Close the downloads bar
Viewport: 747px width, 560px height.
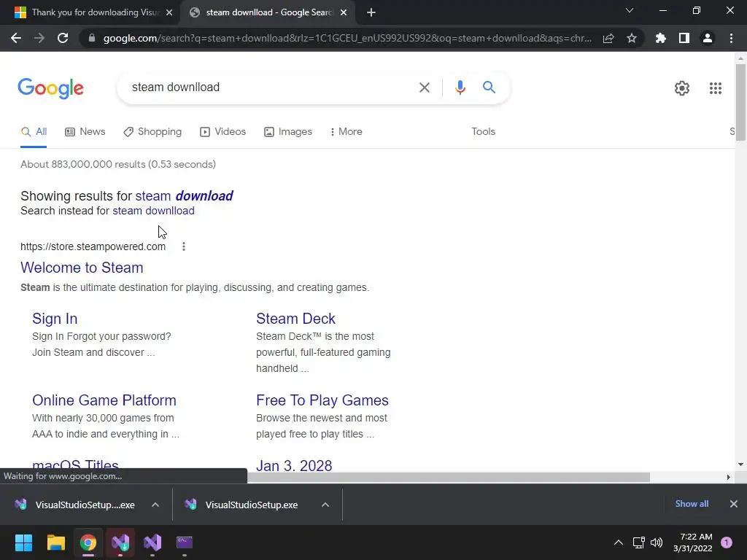tap(734, 504)
